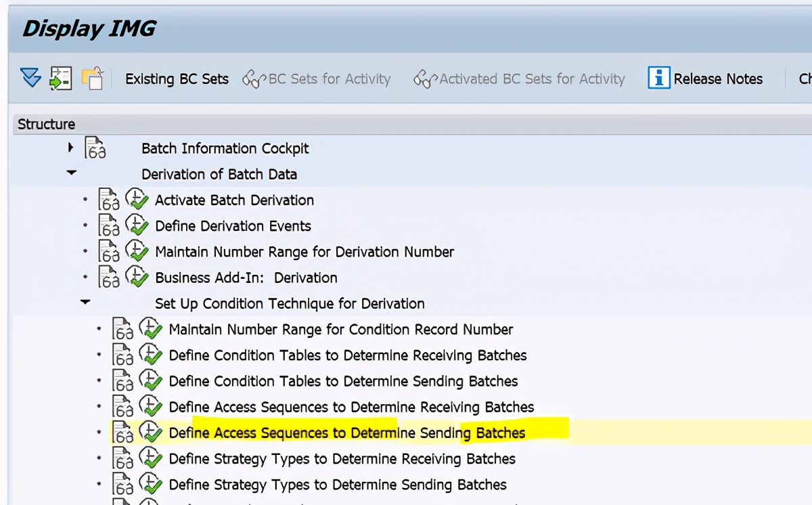
Task: Click the Existing BC Sets button
Action: pos(176,79)
